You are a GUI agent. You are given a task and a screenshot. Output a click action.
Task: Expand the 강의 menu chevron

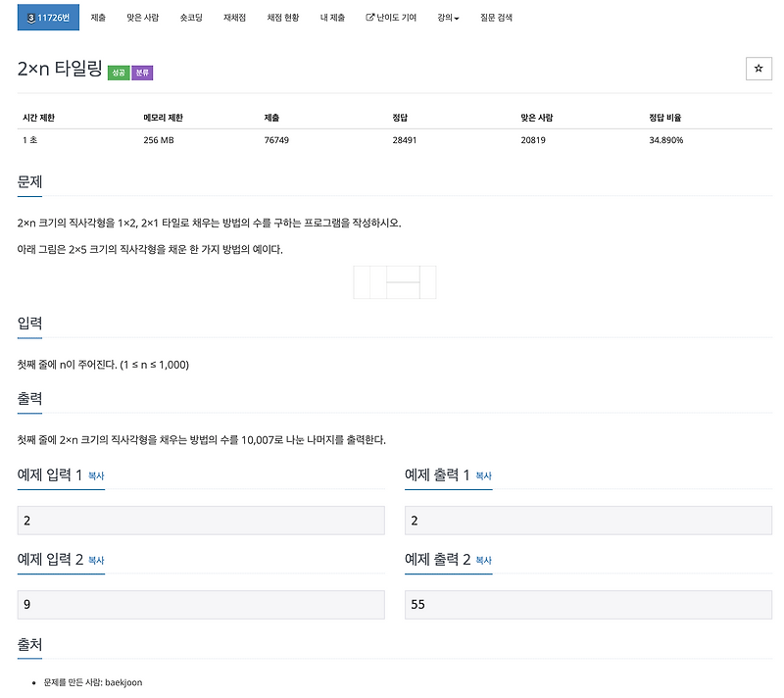(458, 17)
